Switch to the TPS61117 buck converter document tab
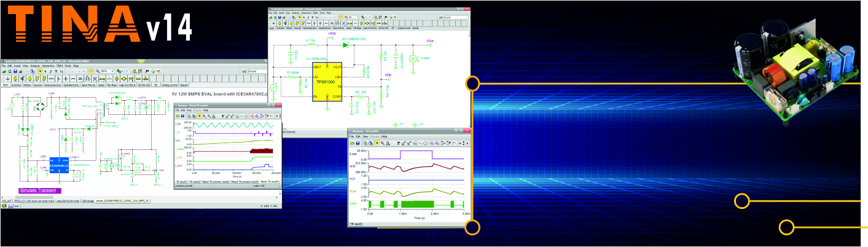Viewport: 868px width, 247px height. click(34, 201)
